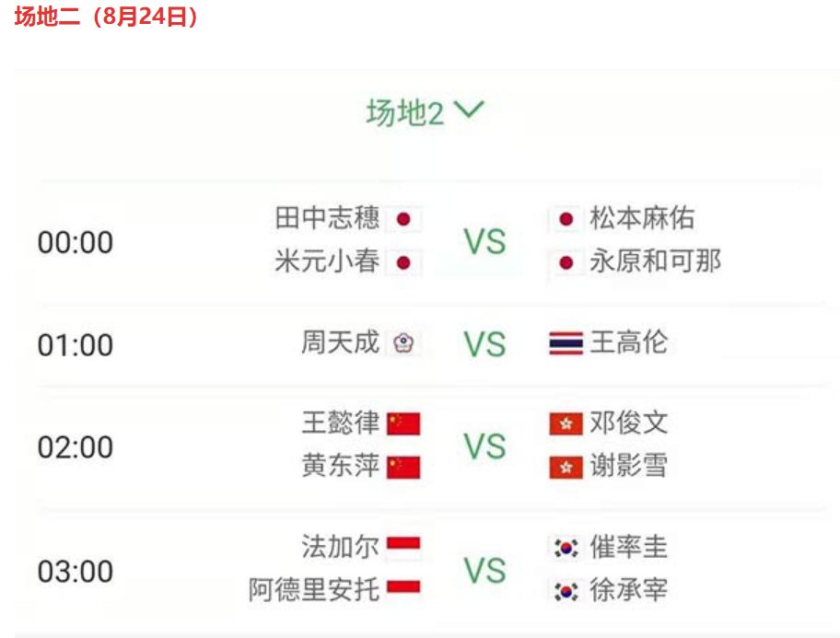
Task: Click the 场地二（8月24日）red heading
Action: pyautogui.click(x=107, y=16)
